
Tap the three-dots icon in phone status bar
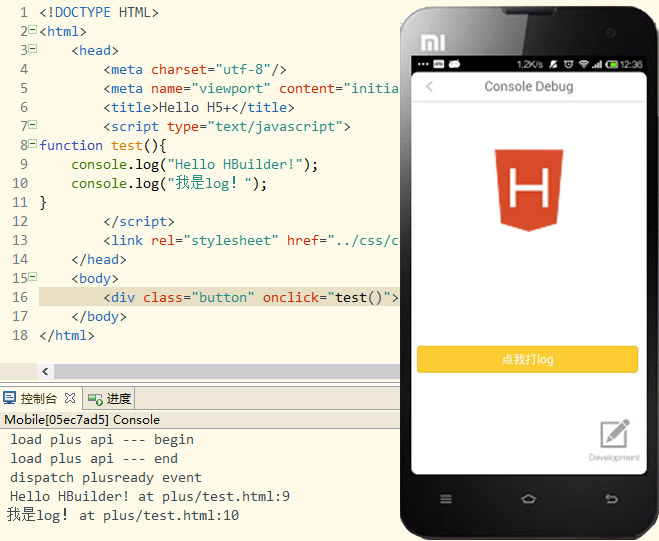point(423,64)
